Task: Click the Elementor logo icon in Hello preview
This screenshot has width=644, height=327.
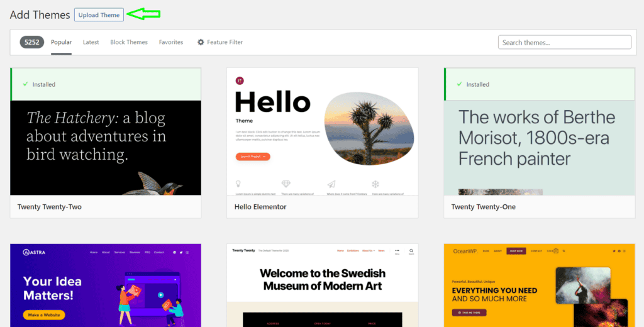Action: [x=240, y=80]
